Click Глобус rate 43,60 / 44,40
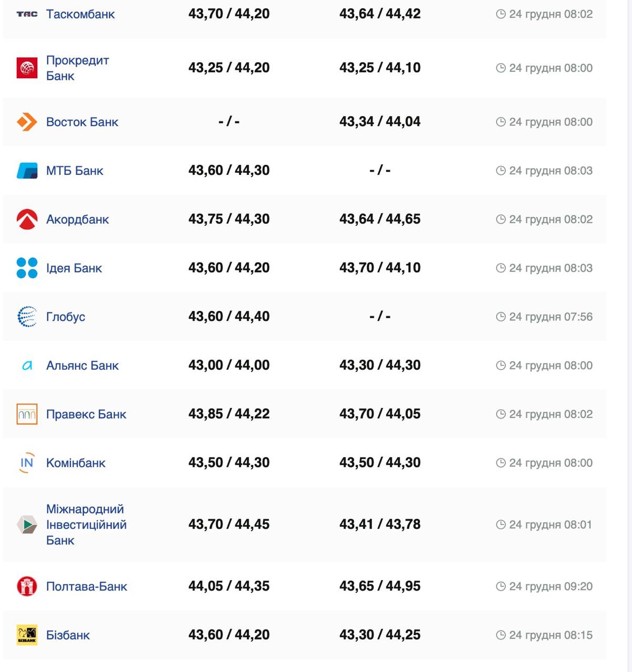 (x=229, y=317)
